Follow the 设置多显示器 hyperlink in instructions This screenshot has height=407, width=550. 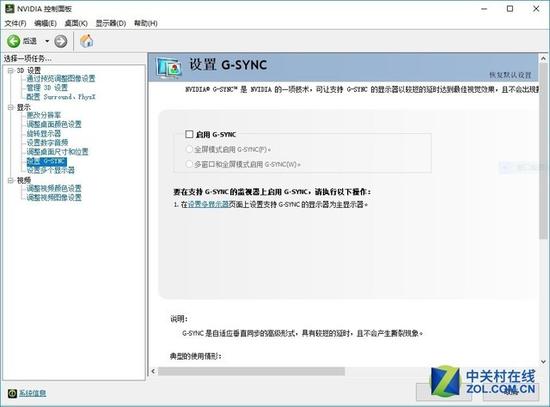(208, 204)
